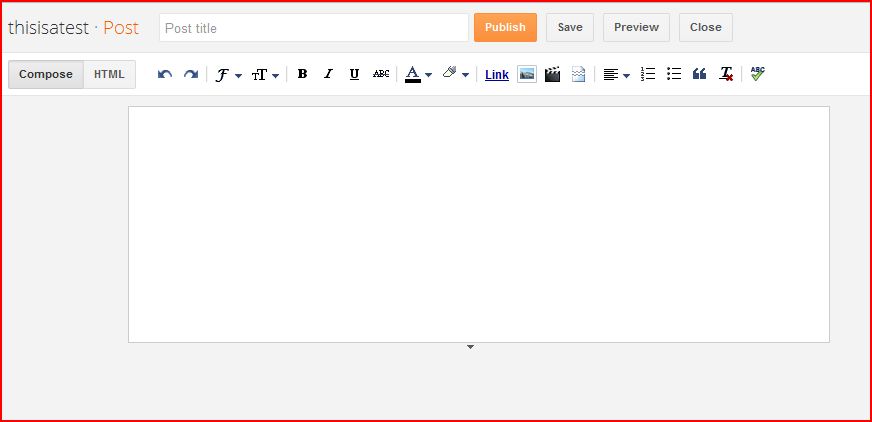Viewport: 872px width, 422px height.
Task: Insert a video with the clapperboard icon
Action: tap(552, 74)
